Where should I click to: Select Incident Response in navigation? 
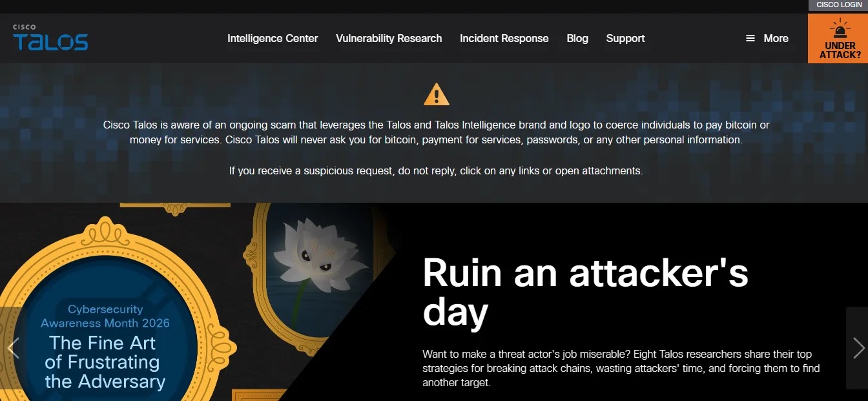(x=504, y=39)
